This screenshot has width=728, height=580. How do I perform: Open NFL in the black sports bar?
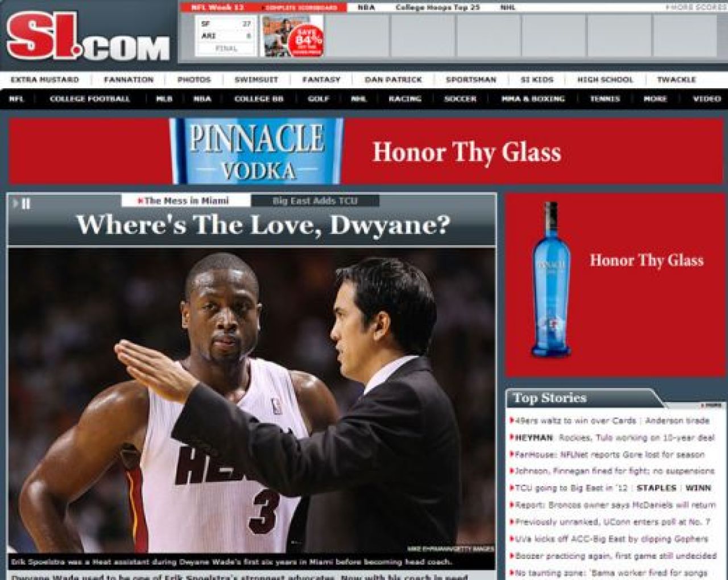[16, 99]
